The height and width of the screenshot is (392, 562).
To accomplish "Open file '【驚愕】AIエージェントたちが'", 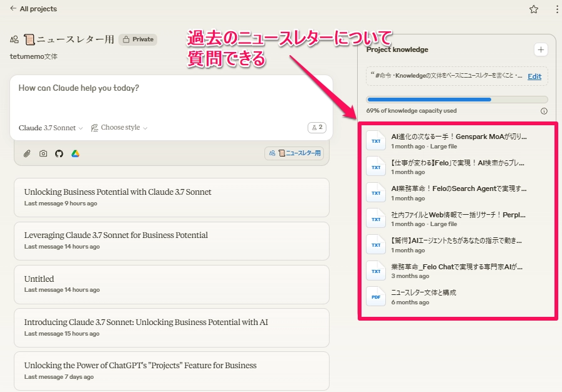I will (456, 245).
